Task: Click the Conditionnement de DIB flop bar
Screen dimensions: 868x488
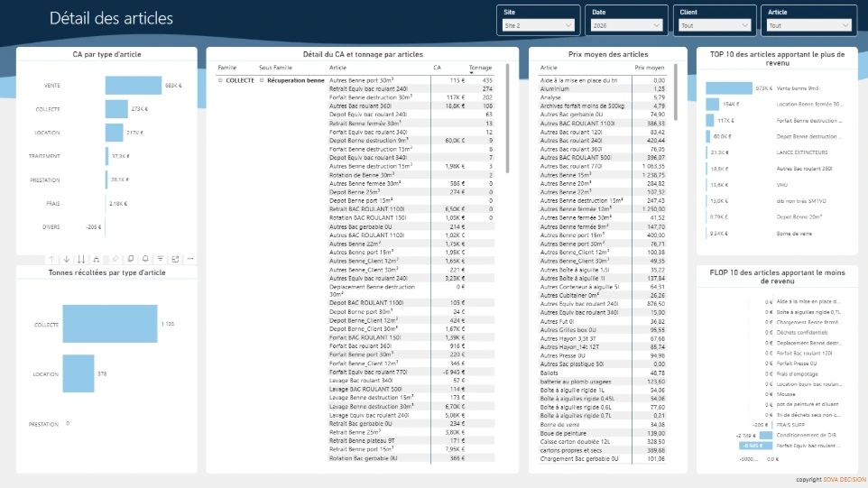Action: point(765,436)
